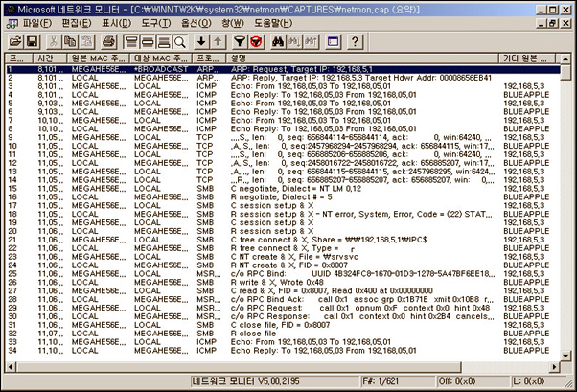The width and height of the screenshot is (577, 392).
Task: Click 'F#: 1/621' in status bar
Action: click(381, 381)
